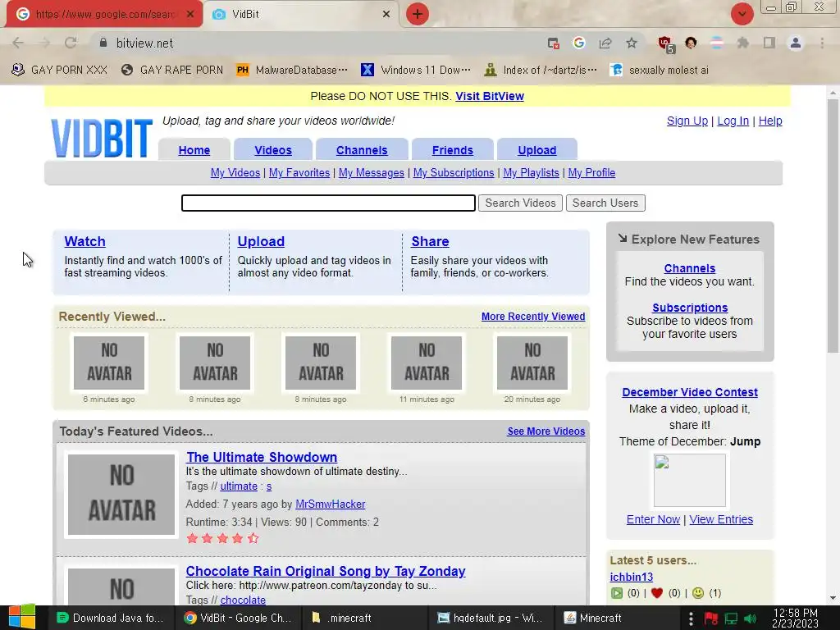Open the Chrome three-dot menu

click(822, 43)
